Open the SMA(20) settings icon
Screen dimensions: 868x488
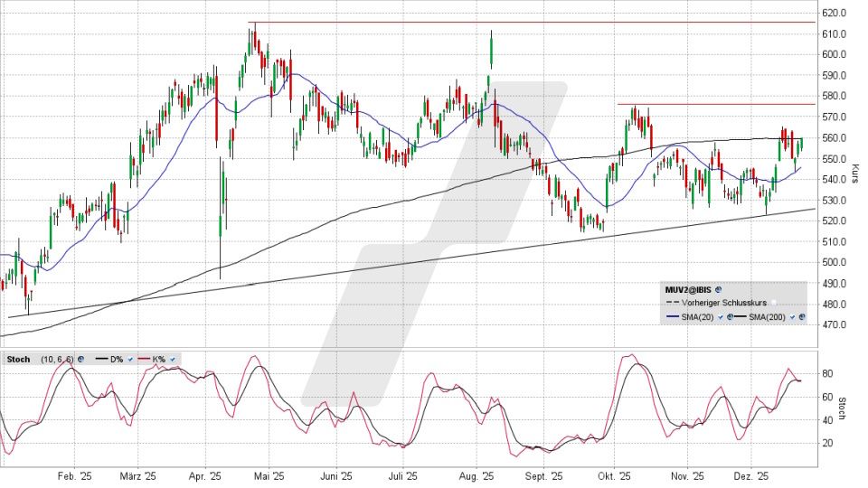(730, 317)
